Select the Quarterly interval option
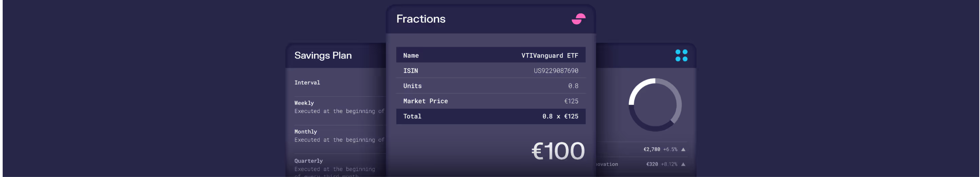The width and height of the screenshot is (980, 177). tap(308, 161)
